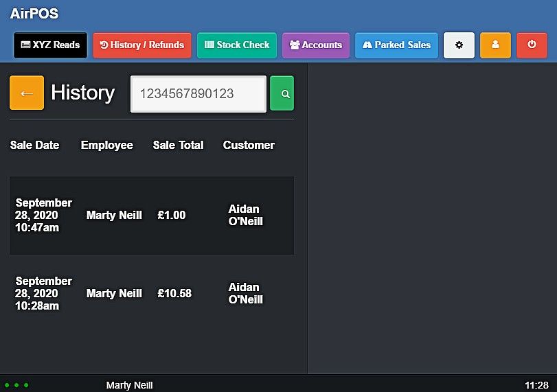Go back with the orange arrow button
Viewport: 557px width, 392px height.
pyautogui.click(x=27, y=93)
